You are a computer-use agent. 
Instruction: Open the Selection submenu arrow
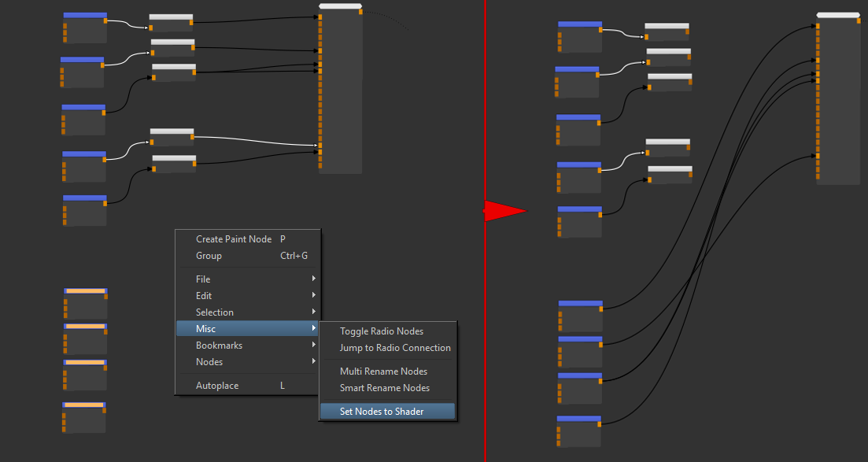(314, 312)
